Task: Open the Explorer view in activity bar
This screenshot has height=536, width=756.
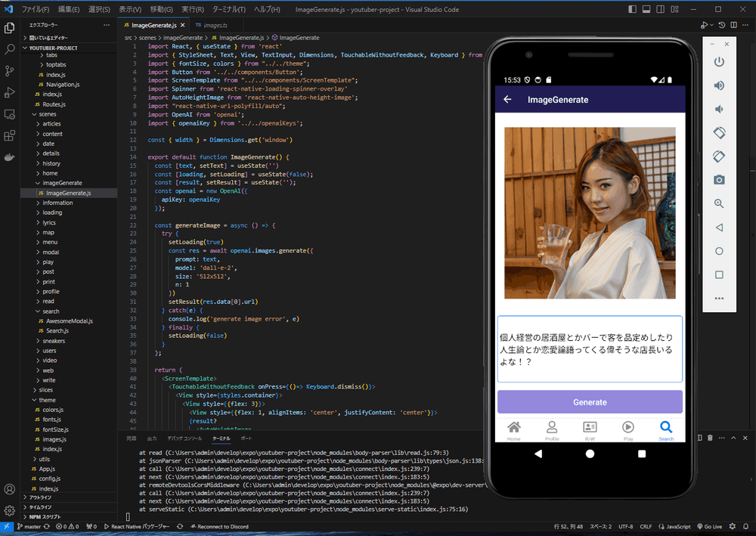Action: 9,28
